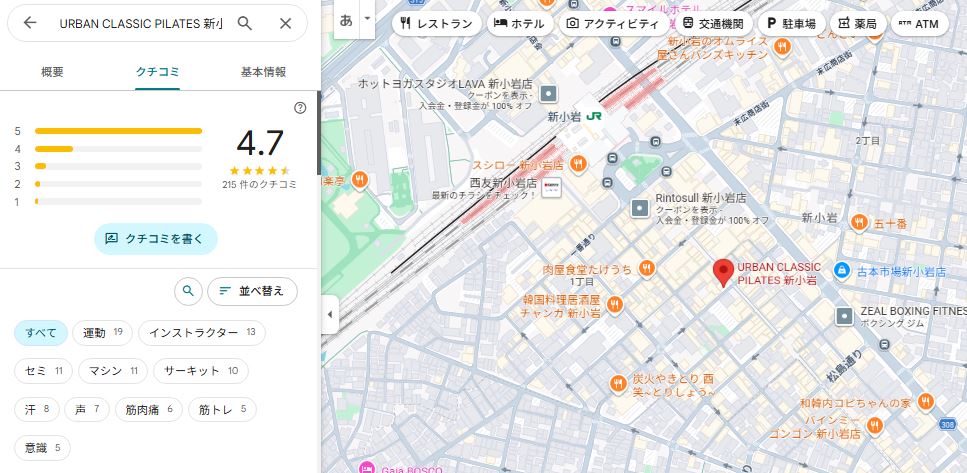This screenshot has height=473, width=967.
Task: Clear the search with the X icon
Action: [286, 23]
